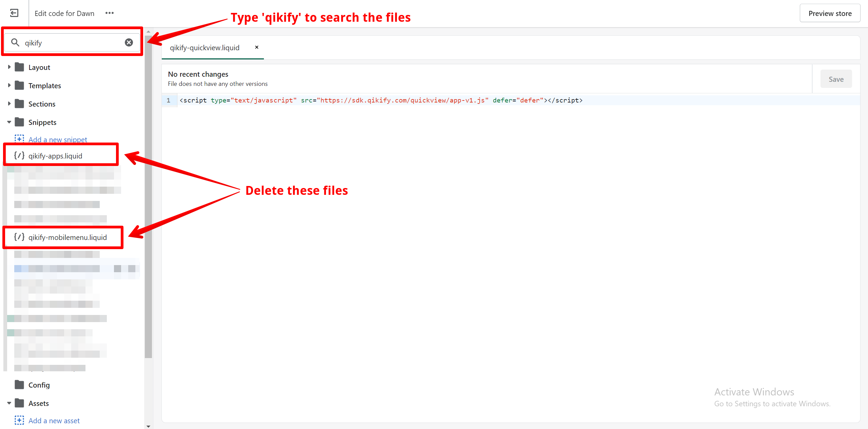Open the three-dot more actions menu
Viewport: 868px width, 429px height.
tap(110, 13)
